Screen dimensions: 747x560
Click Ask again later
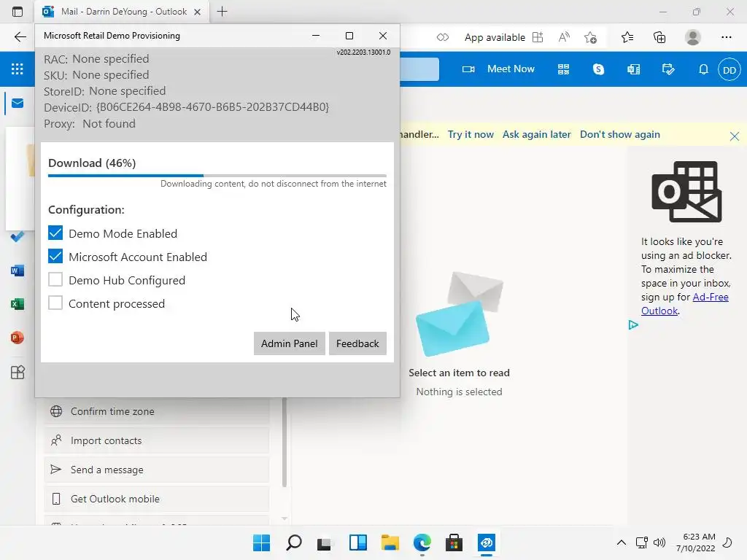pos(536,134)
